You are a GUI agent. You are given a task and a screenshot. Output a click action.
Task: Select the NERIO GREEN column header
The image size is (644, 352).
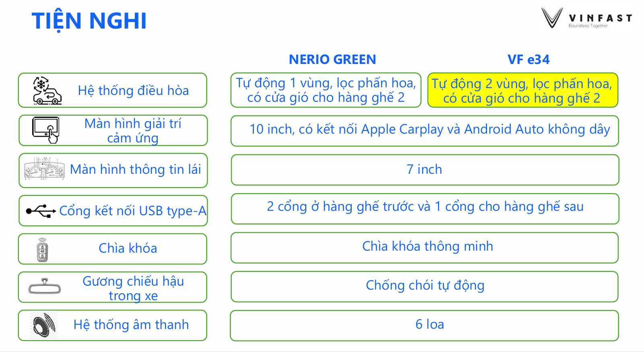pos(332,60)
